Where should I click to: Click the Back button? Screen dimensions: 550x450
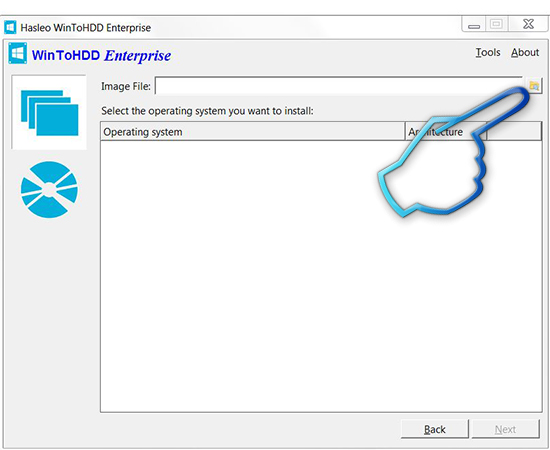435,429
